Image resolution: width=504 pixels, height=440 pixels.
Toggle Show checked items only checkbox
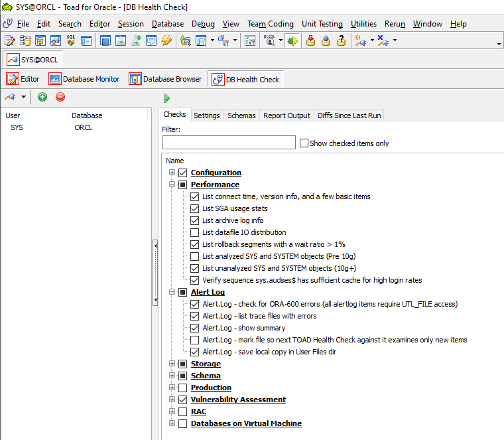(304, 143)
